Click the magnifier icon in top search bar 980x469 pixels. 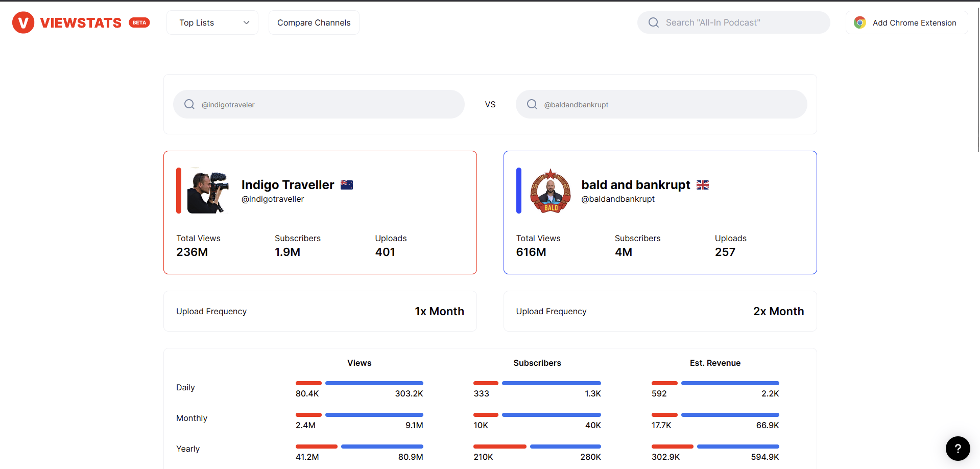coord(654,22)
